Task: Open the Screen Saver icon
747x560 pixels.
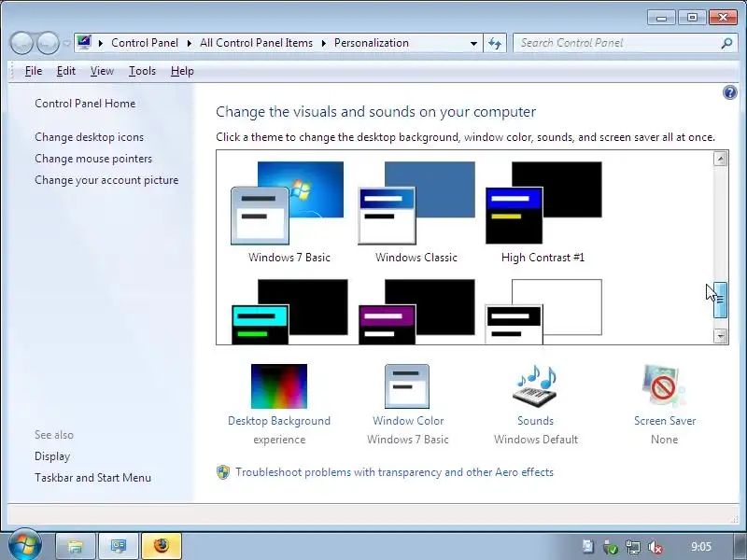Action: point(664,386)
